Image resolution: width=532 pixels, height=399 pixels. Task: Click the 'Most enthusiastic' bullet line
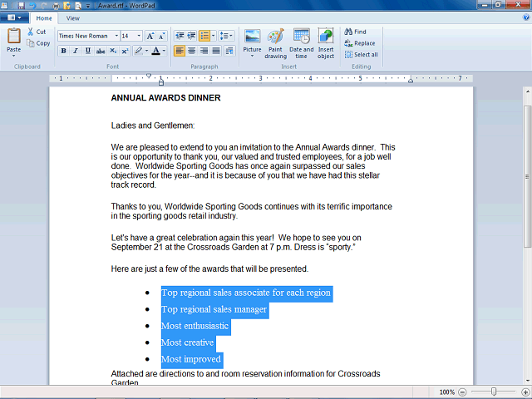coord(195,326)
